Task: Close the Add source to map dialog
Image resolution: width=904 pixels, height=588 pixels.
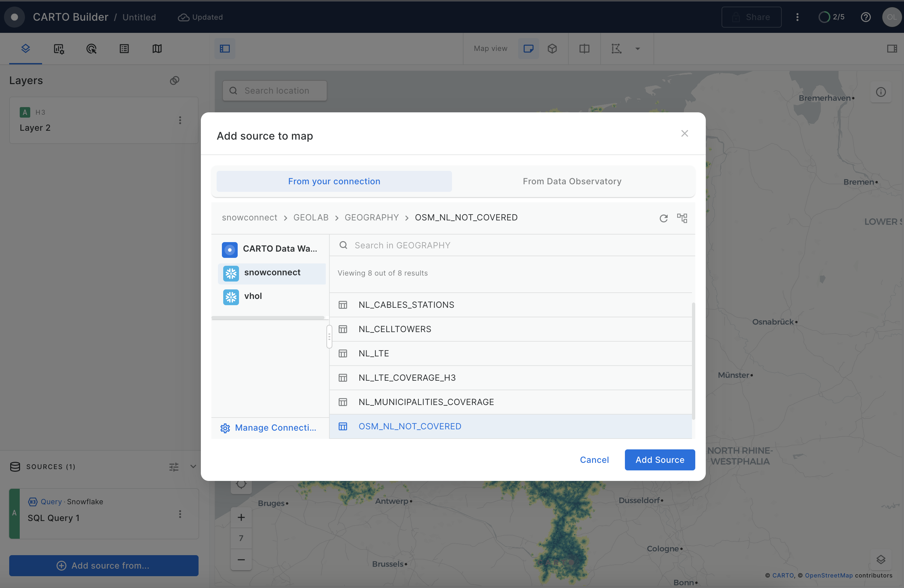Action: click(684, 134)
